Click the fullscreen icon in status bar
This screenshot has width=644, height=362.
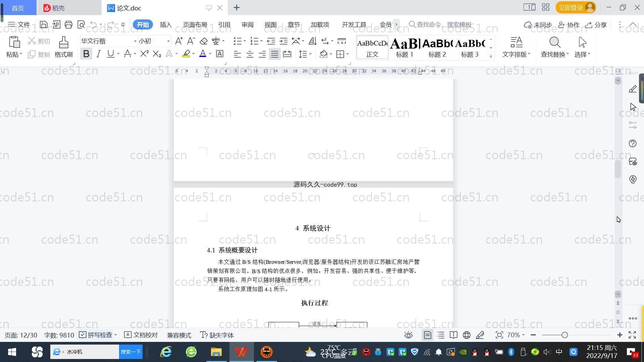(632, 335)
